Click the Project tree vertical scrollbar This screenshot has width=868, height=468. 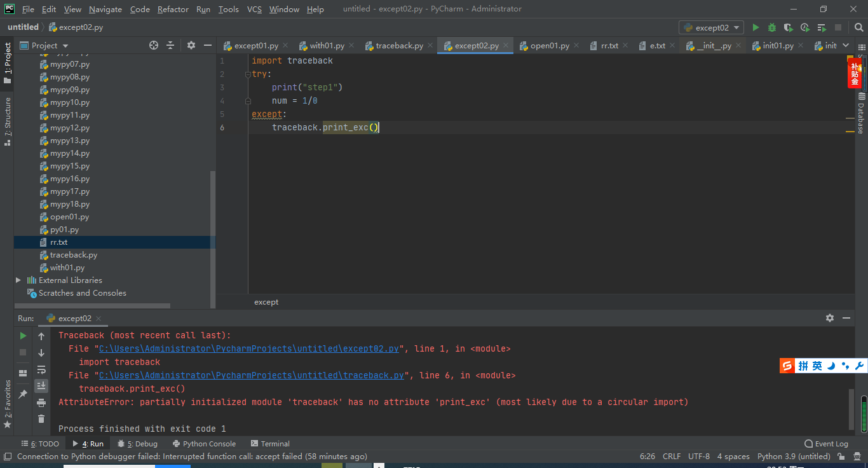[213, 238]
